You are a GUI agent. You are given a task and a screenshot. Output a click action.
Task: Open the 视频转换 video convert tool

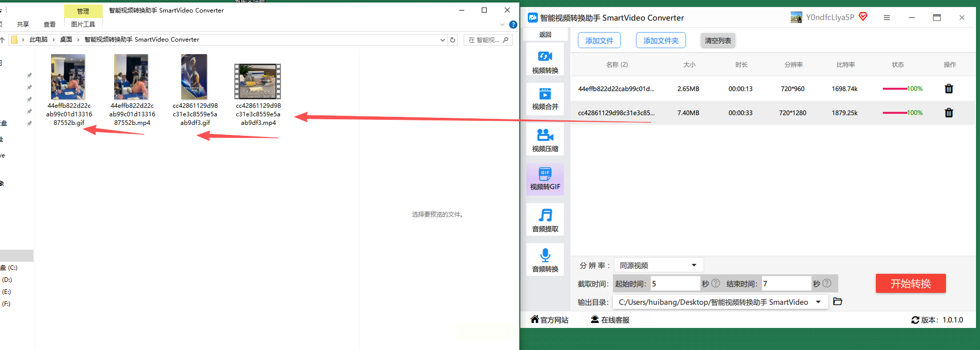point(545,60)
